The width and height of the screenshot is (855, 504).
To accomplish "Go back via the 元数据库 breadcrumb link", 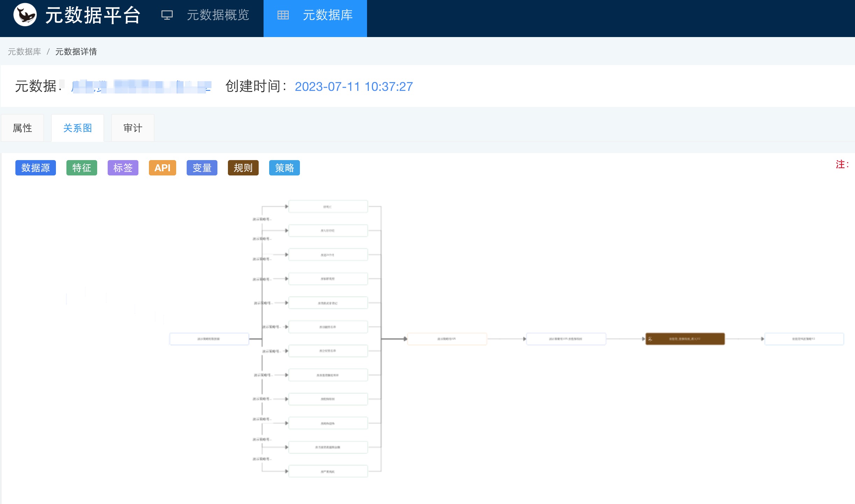I will 24,52.
